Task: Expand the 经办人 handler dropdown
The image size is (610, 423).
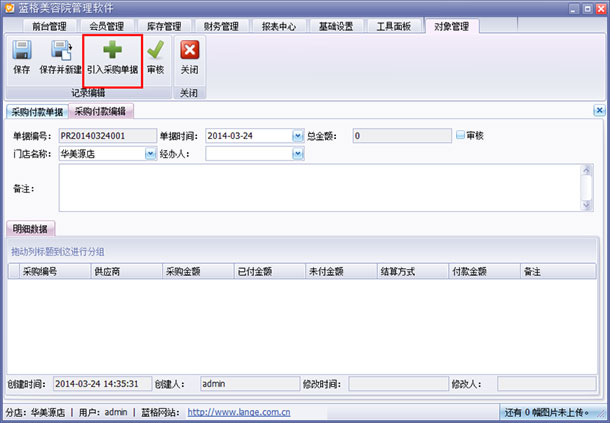Action: tap(298, 154)
